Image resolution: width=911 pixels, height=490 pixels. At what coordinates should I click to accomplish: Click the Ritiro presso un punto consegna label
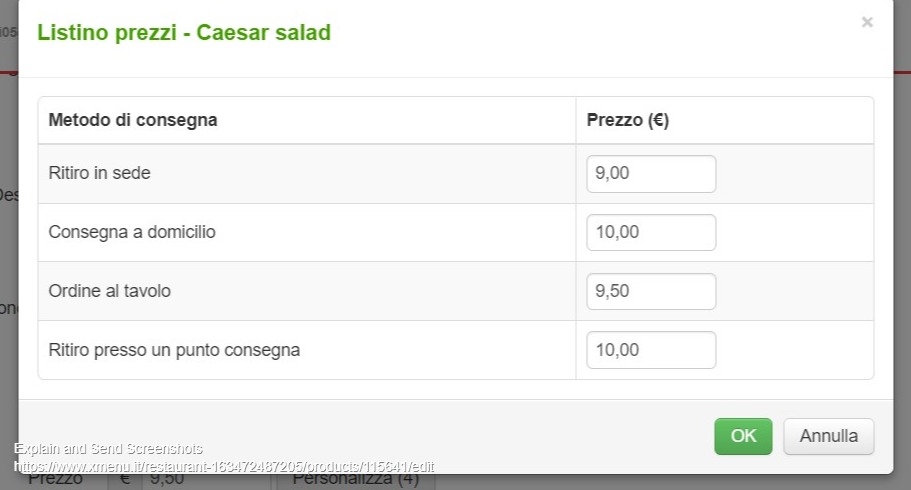tap(174, 350)
